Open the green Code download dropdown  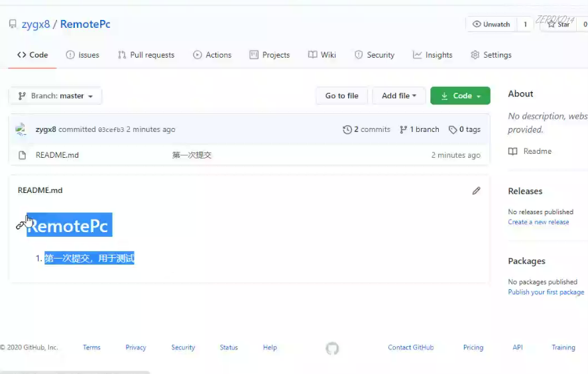[460, 95]
